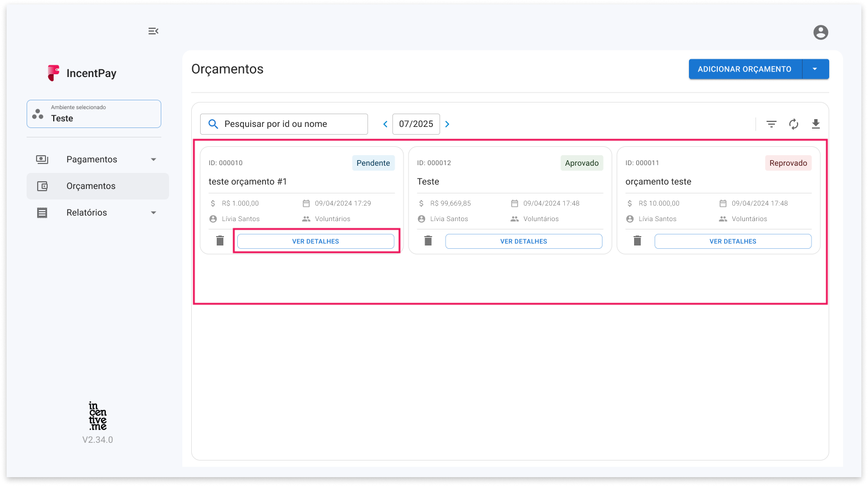
Task: View details of budget ID 000012
Action: (524, 242)
